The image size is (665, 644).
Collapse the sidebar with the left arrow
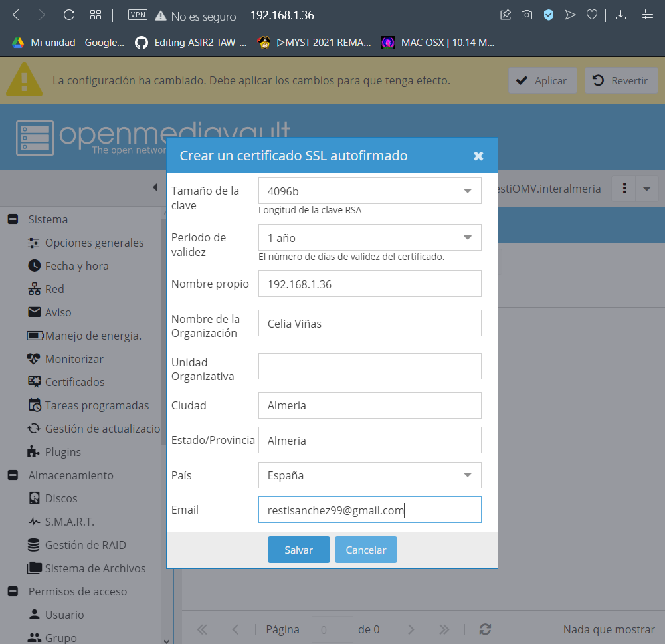tap(155, 187)
